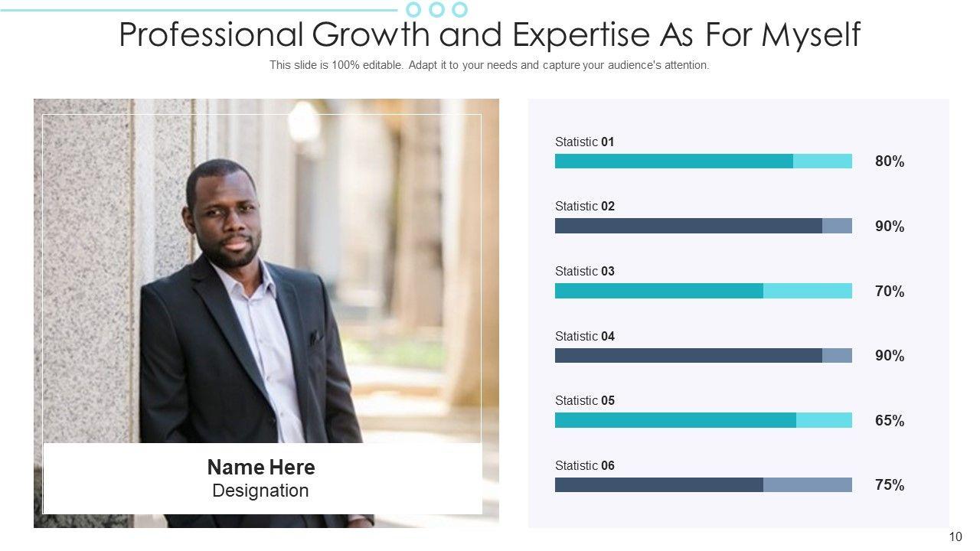Select the Statistic 05 progress bar

point(703,420)
